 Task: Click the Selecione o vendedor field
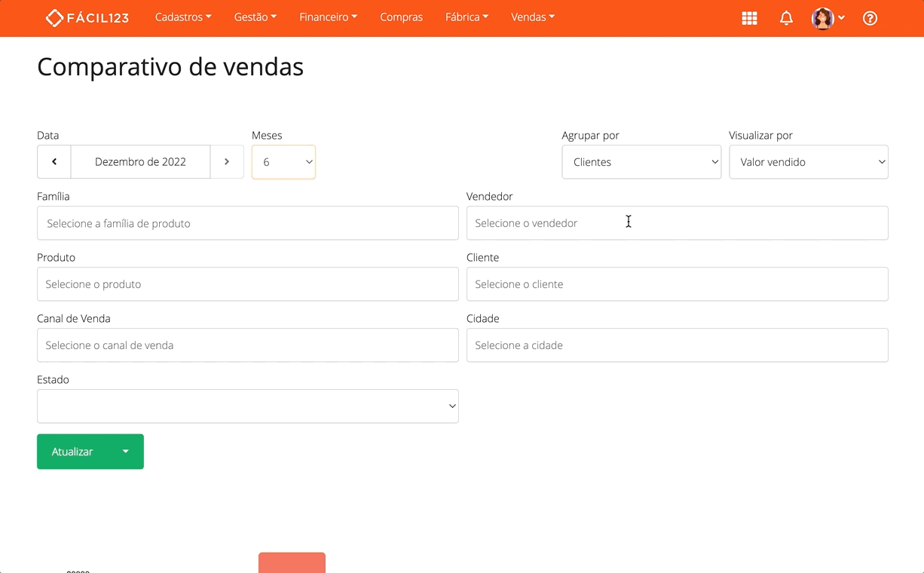point(677,222)
